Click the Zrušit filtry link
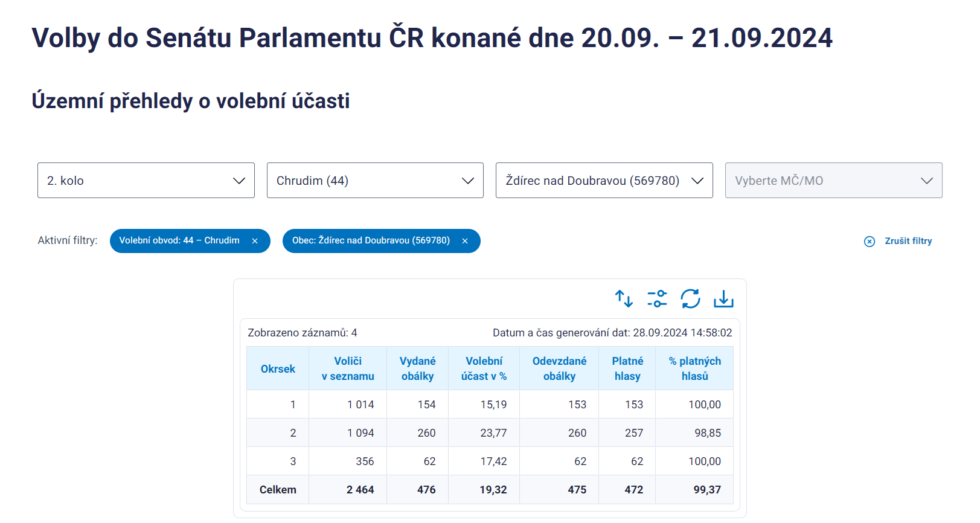The width and height of the screenshot is (980, 523). 908,241
